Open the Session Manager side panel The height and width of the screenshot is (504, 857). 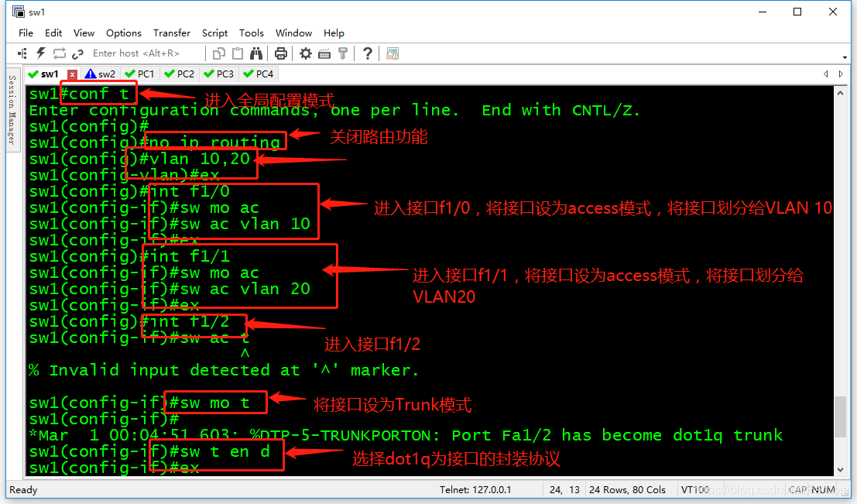[12, 110]
